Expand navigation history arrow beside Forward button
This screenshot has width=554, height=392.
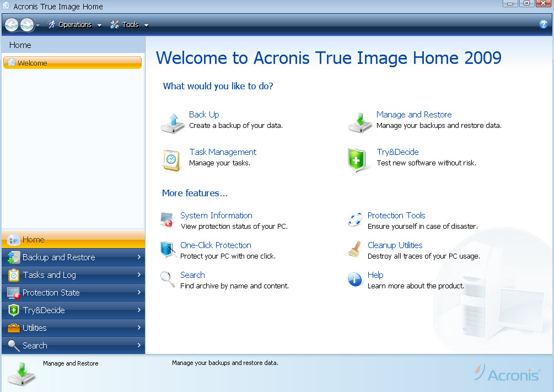37,25
